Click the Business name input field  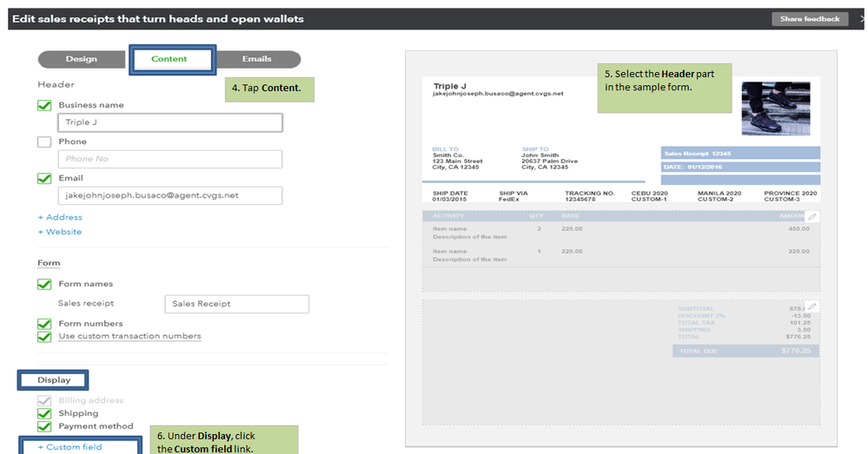(x=170, y=122)
